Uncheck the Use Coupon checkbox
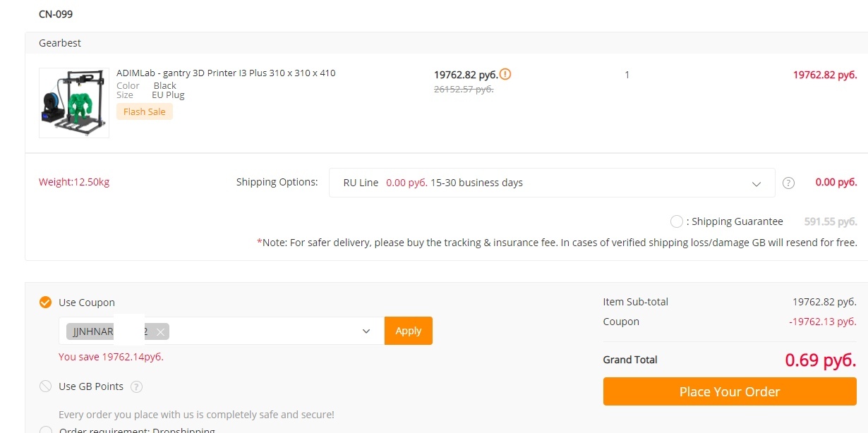868x433 pixels. click(46, 303)
